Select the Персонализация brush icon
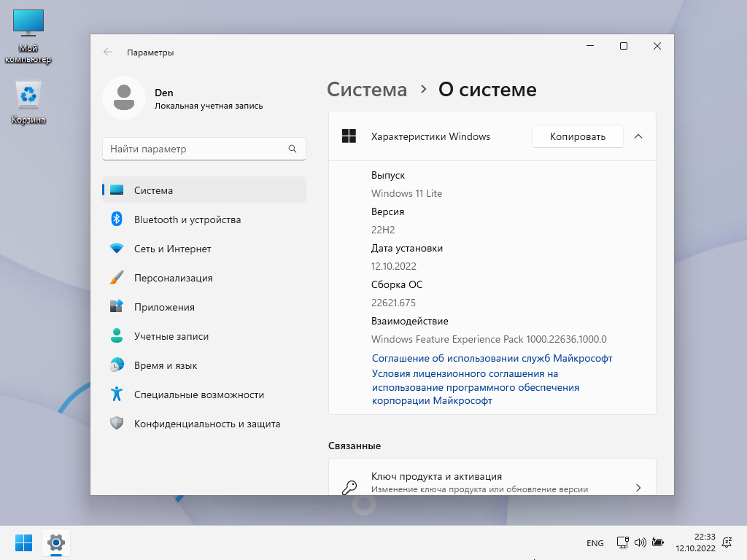 (x=117, y=278)
